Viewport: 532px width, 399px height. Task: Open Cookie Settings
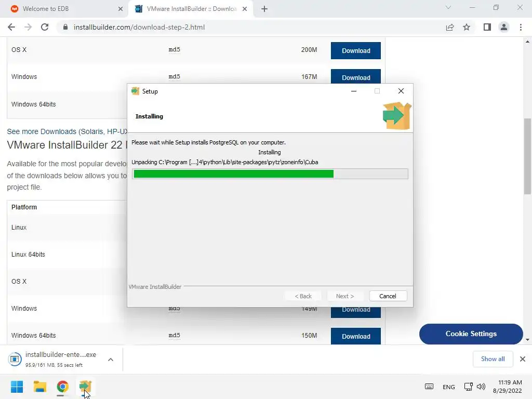coord(471,334)
